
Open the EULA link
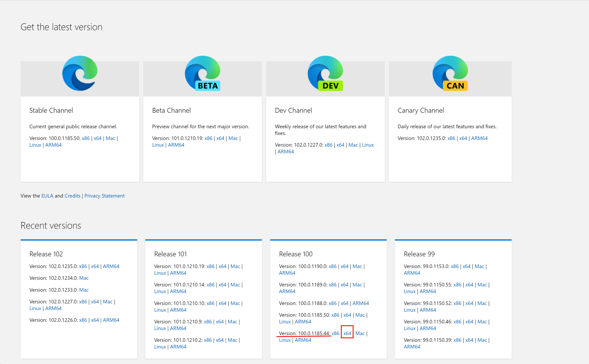click(x=47, y=196)
